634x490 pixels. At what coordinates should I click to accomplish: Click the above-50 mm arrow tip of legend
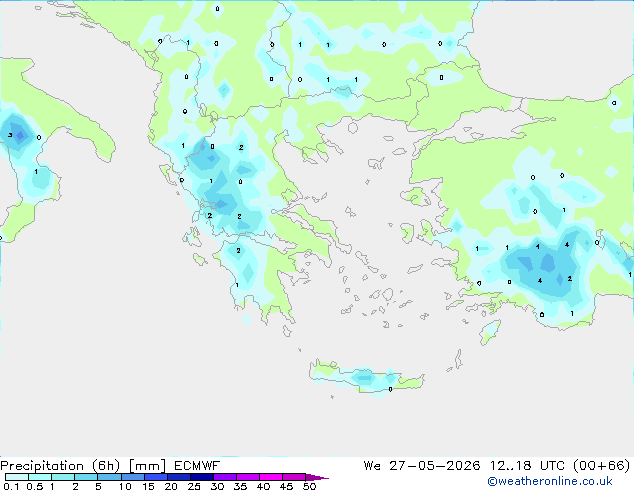[317, 477]
